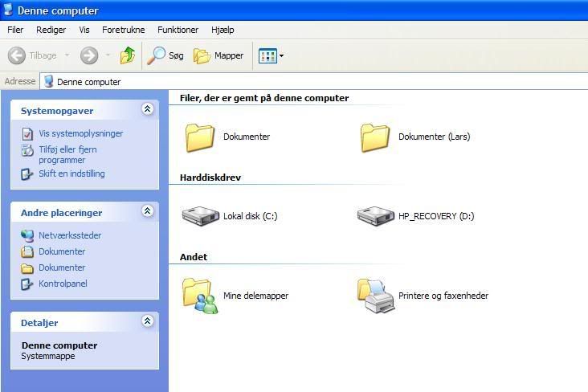Click the Skift en indstilling link
588x392 pixels.
(71, 174)
